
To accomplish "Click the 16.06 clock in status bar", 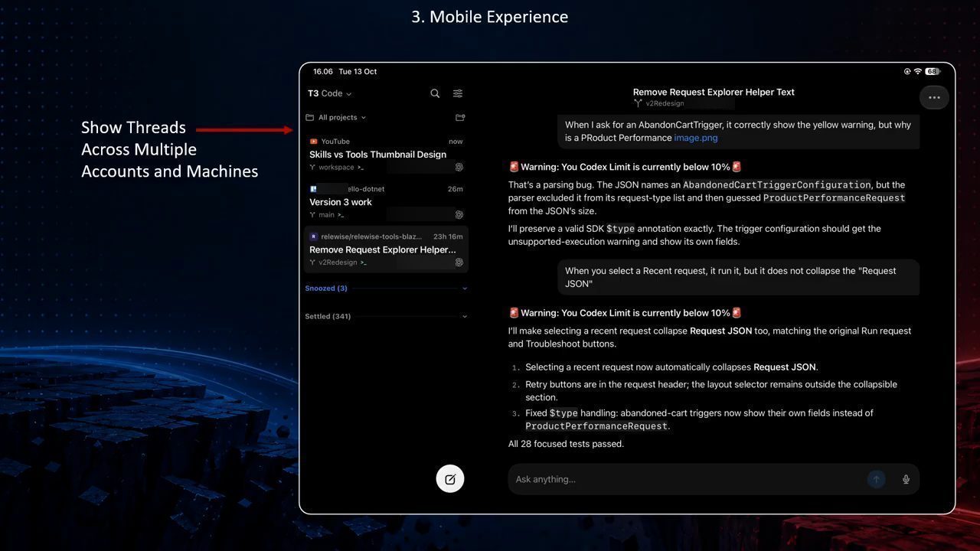I will click(x=323, y=71).
